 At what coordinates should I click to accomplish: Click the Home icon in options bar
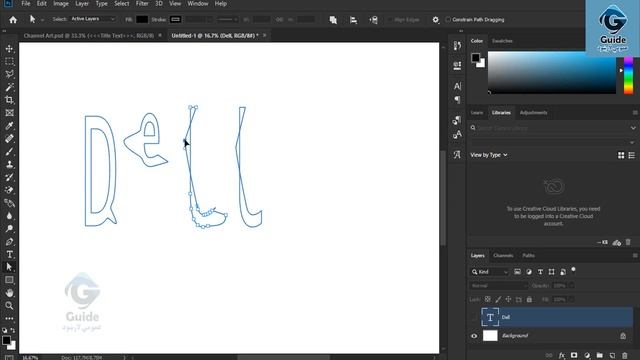[13, 20]
